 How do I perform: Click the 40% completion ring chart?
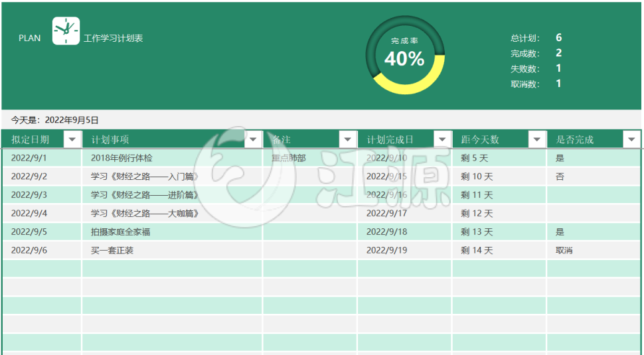[404, 56]
